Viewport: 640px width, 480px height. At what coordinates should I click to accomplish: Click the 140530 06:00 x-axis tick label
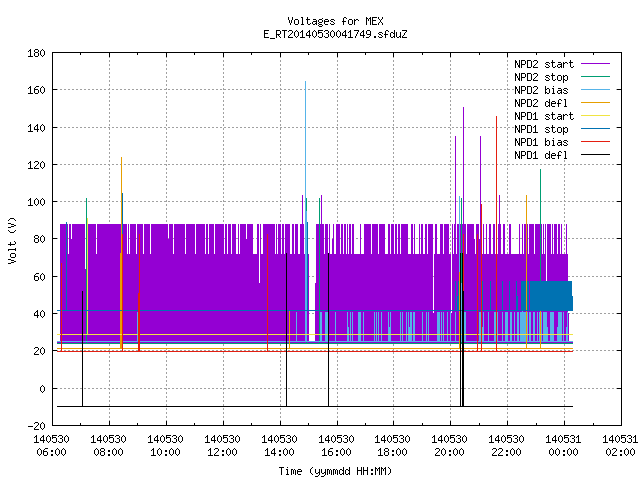(51, 446)
